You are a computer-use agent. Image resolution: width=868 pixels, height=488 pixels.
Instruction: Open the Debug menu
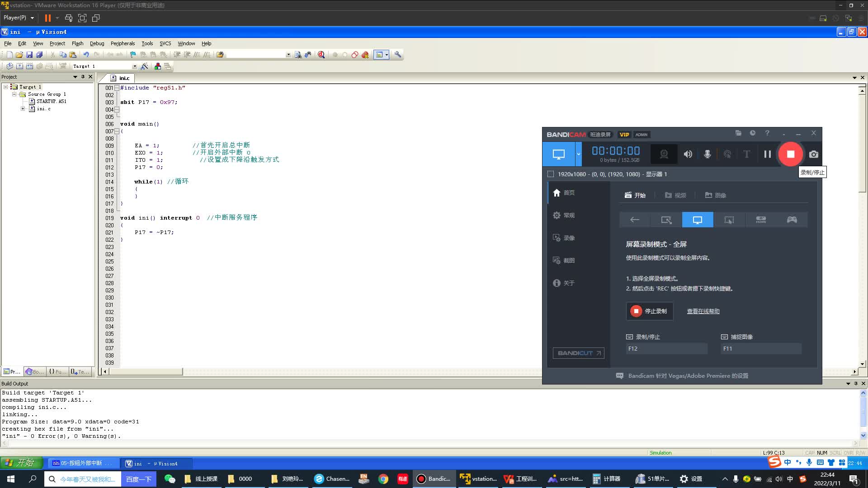click(97, 43)
